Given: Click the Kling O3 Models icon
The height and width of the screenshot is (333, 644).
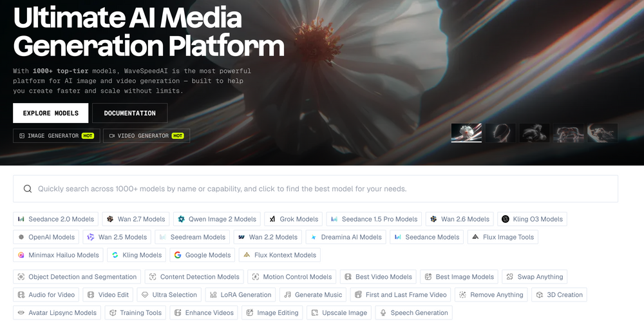Looking at the screenshot, I should tap(506, 219).
